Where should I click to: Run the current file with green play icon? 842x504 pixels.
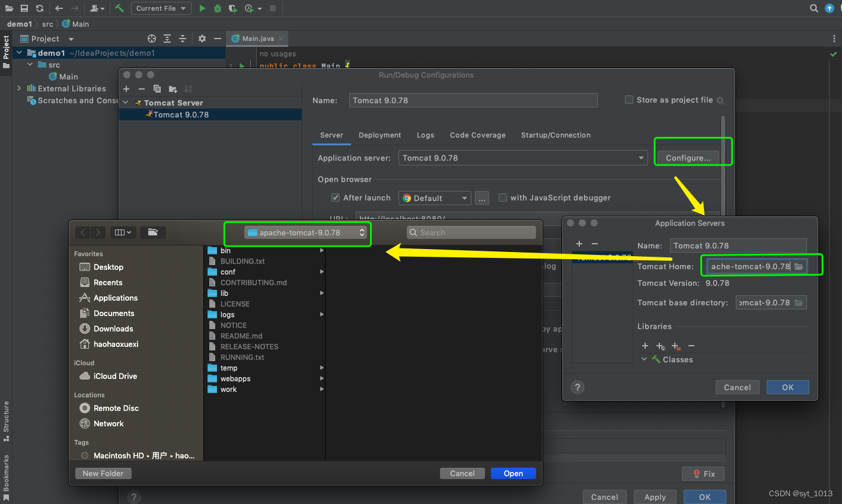click(202, 8)
